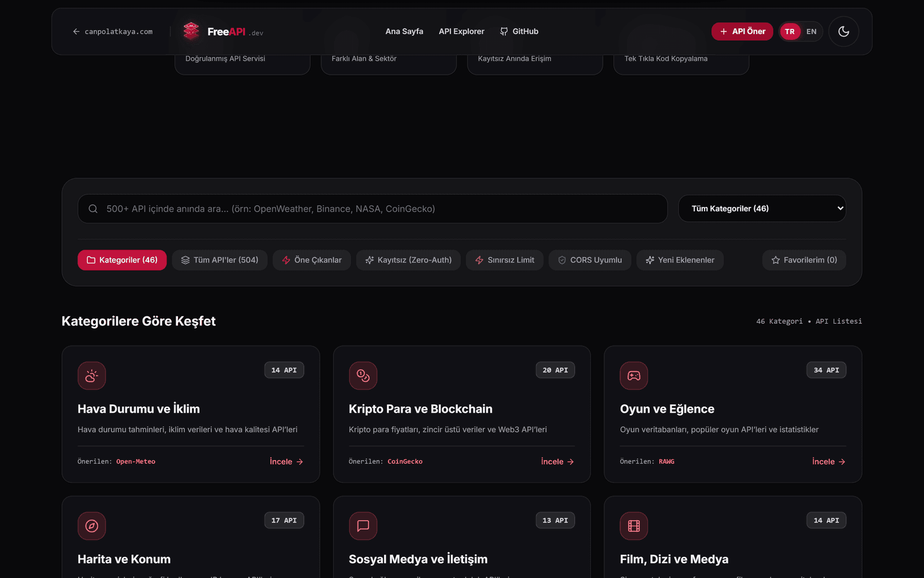Click the folder icon in Kategoriler tab
The image size is (924, 578).
coord(91,260)
